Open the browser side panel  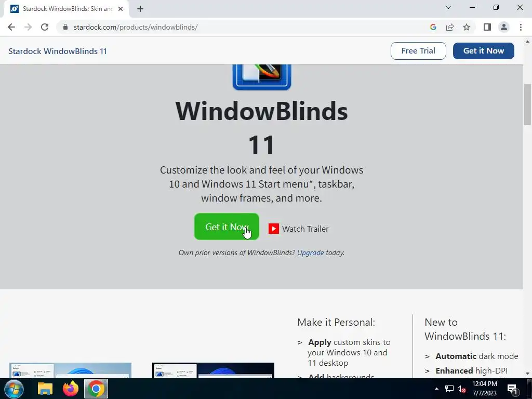click(x=487, y=27)
